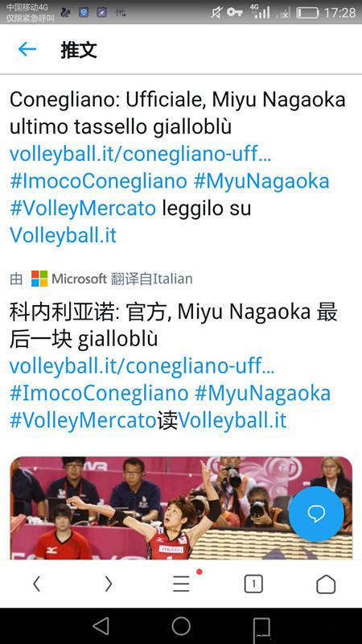The image size is (362, 644).
Task: Open the first volleyball.it/conegliano-uff… link
Action: click(x=140, y=154)
